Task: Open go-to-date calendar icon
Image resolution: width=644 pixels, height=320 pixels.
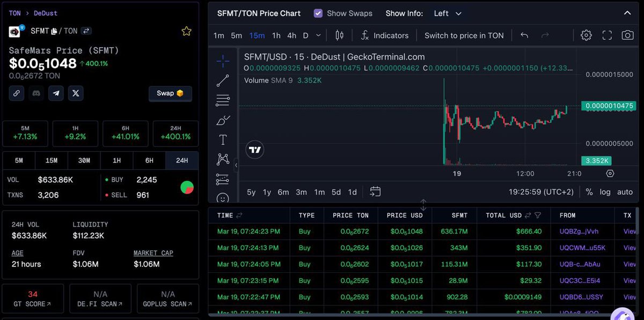Action: (x=375, y=191)
